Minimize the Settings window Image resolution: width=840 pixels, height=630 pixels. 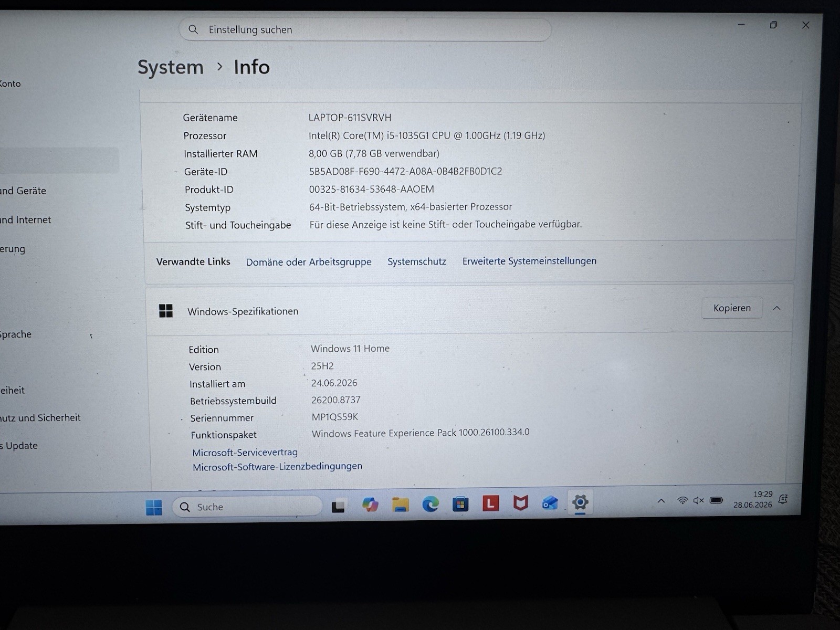(x=741, y=25)
